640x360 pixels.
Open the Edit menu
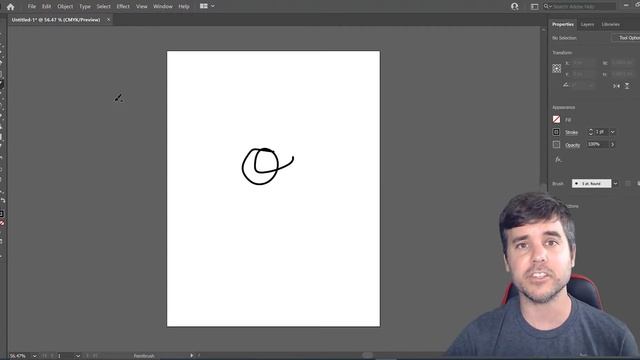[x=47, y=7]
